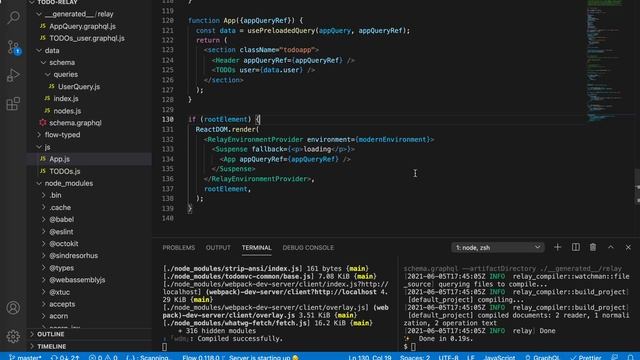
Task: Switch to the OUTPUT tab
Action: pos(218,248)
